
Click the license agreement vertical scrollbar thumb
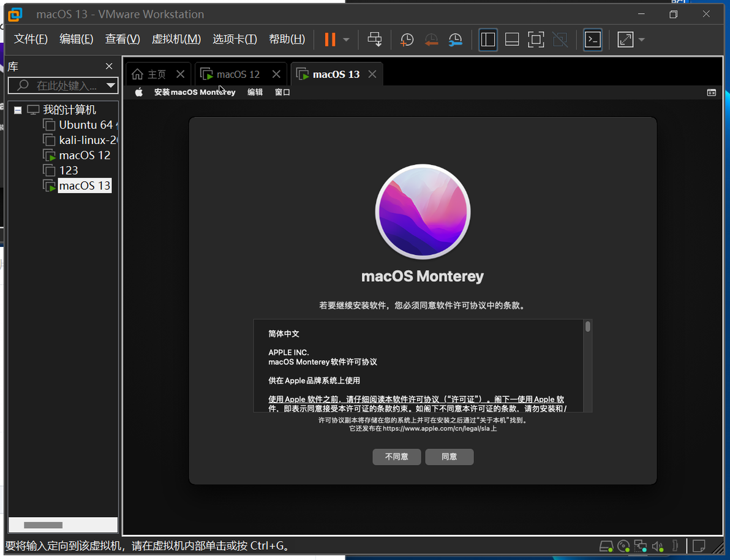(x=588, y=327)
